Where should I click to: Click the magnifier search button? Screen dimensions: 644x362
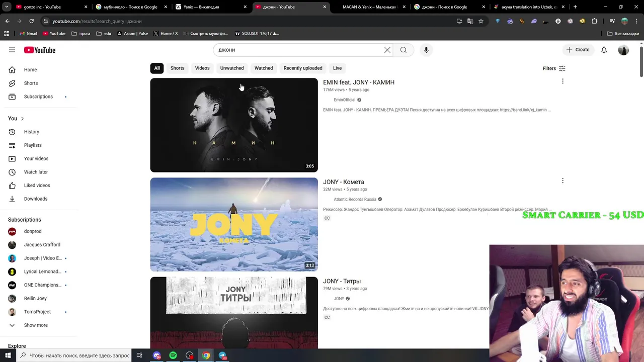(404, 50)
